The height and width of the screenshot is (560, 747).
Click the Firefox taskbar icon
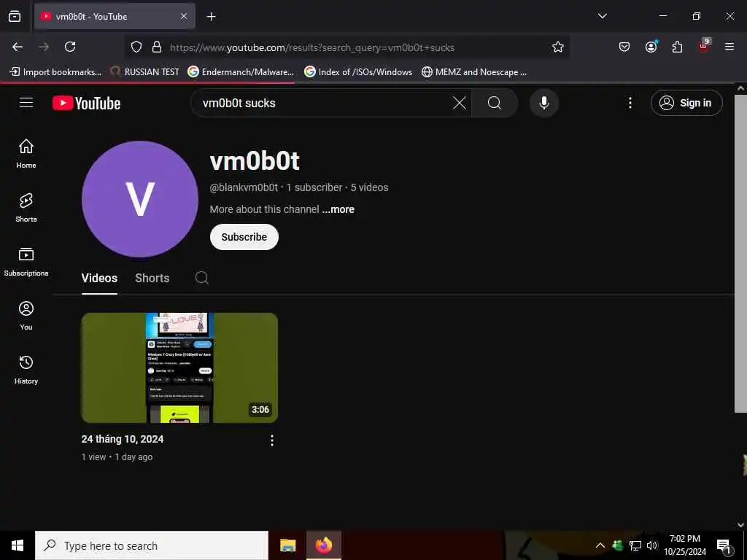pos(323,545)
